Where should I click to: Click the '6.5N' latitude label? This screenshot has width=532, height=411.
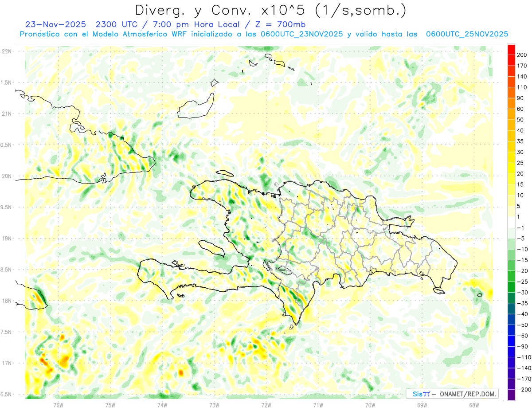[x=6, y=394]
